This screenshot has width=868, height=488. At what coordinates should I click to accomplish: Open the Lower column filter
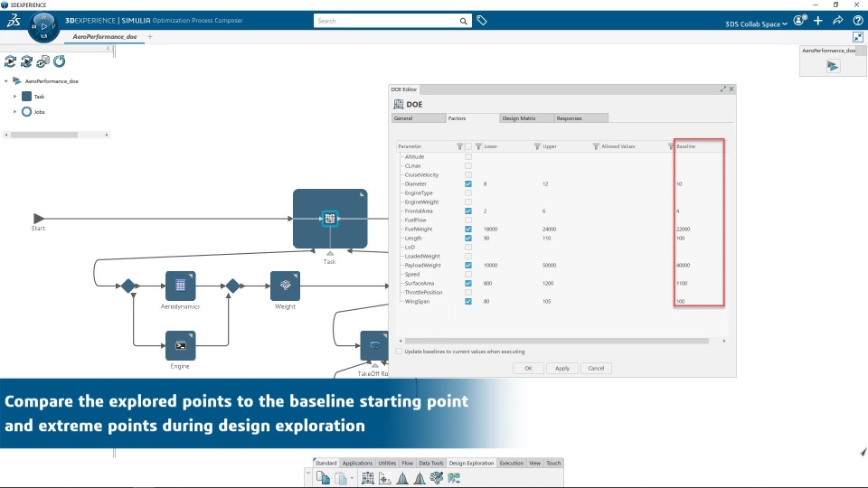point(537,146)
